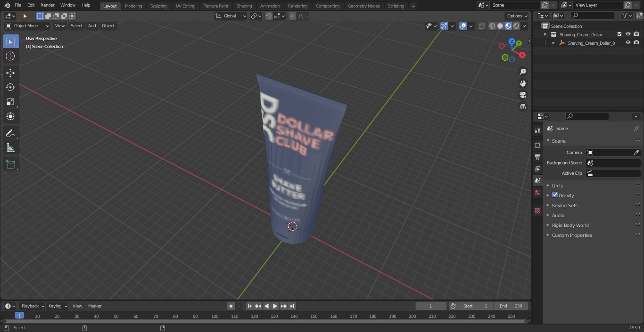
Task: Select the Cursor tool in viewport toolbar
Action: click(x=10, y=56)
